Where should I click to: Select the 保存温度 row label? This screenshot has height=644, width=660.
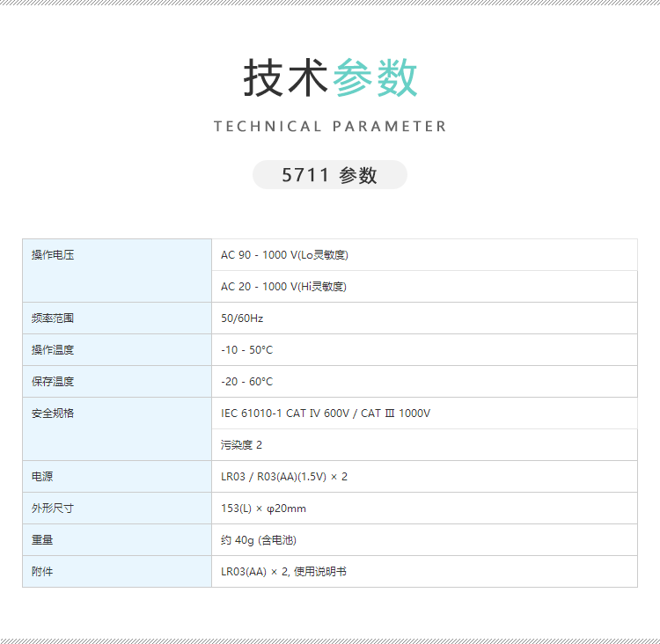point(117,381)
